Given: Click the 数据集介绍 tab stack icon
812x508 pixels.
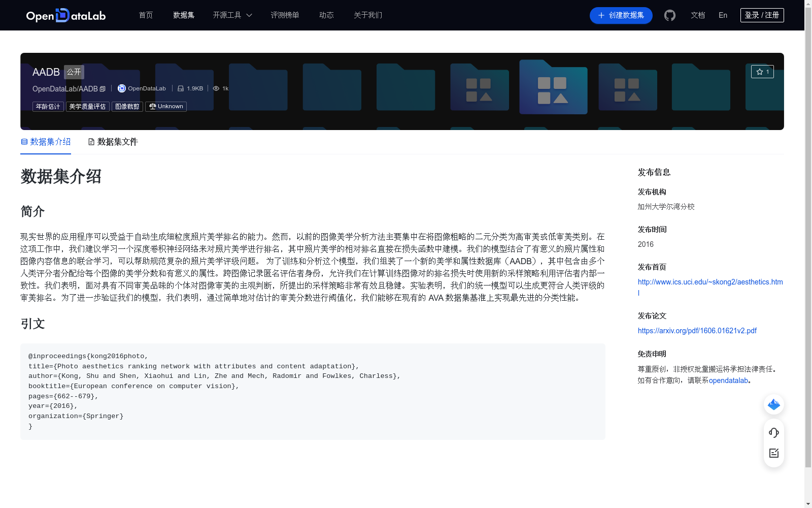Looking at the screenshot, I should (x=24, y=142).
